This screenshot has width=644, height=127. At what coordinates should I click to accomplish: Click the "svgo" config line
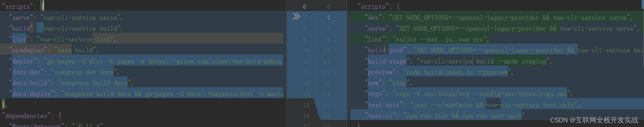(469, 94)
